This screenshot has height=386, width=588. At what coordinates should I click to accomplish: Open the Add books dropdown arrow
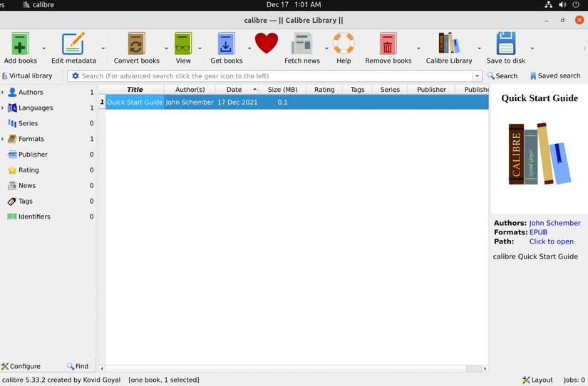44,48
